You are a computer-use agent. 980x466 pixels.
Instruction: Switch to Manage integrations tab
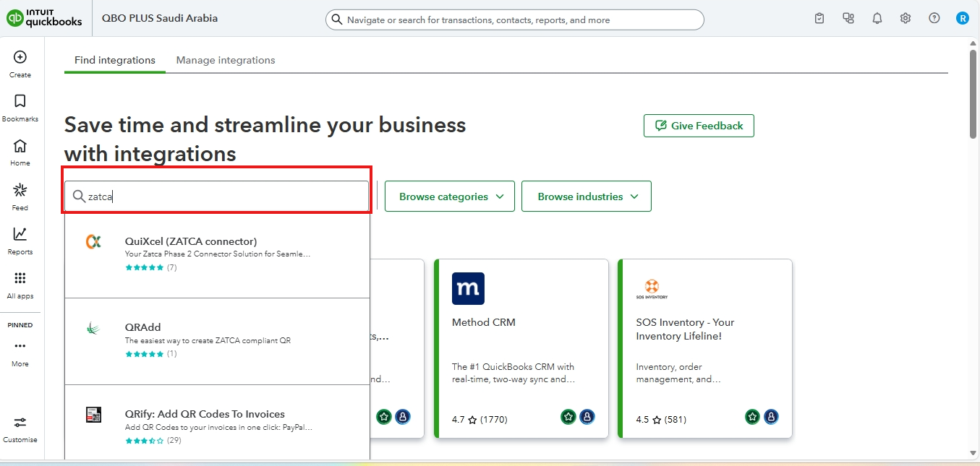point(226,60)
